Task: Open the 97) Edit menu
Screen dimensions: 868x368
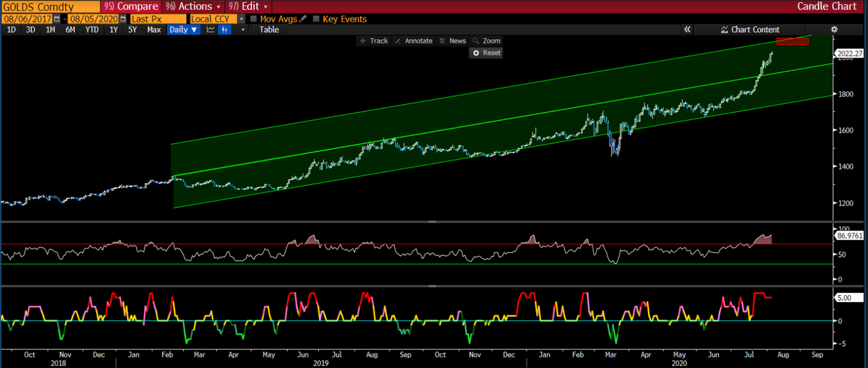Action: [x=247, y=7]
